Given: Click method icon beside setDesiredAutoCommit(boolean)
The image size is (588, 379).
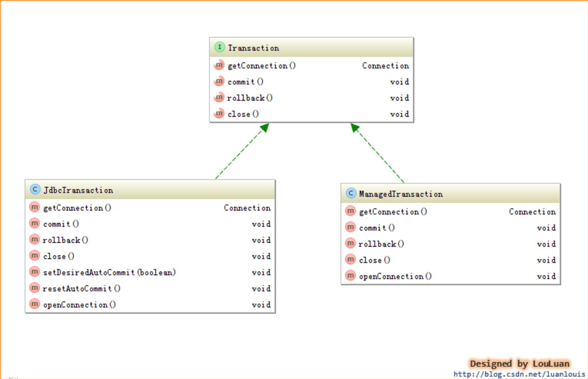Looking at the screenshot, I should click(x=35, y=272).
